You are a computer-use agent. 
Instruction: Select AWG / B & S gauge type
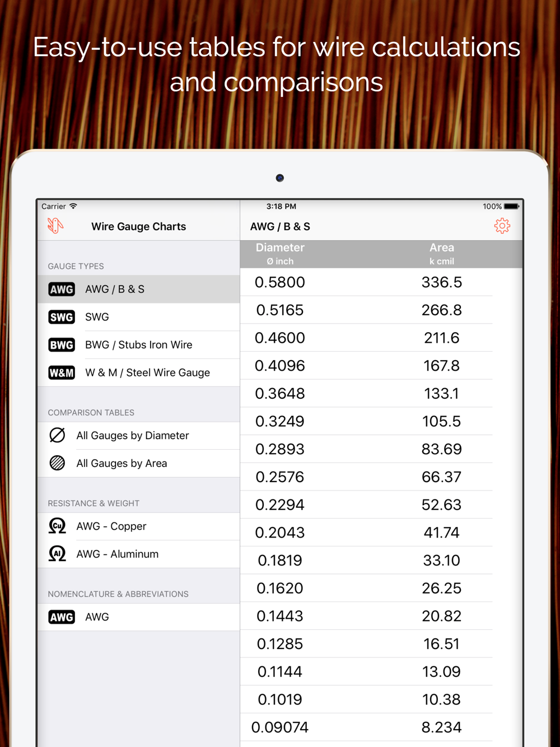click(x=139, y=289)
